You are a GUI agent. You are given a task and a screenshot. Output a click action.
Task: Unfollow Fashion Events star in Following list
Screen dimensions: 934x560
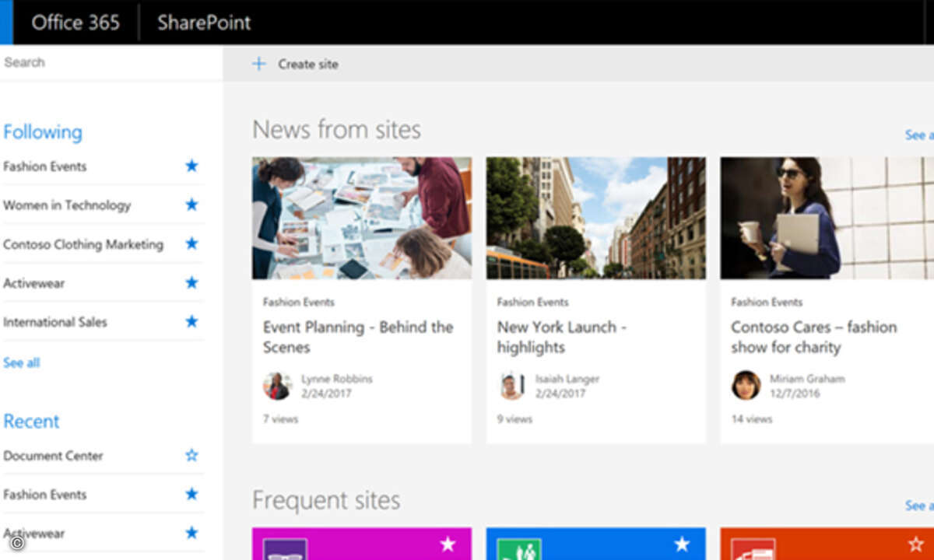pos(191,166)
